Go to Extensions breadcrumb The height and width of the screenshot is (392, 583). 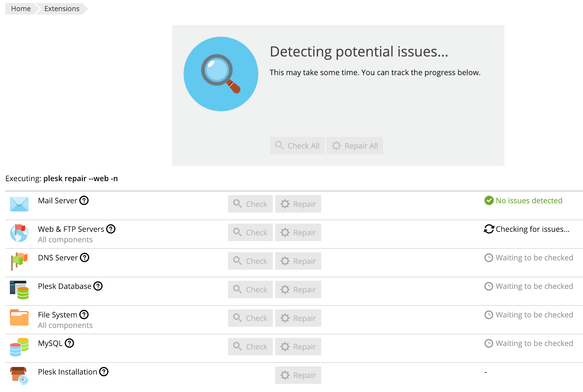[62, 9]
